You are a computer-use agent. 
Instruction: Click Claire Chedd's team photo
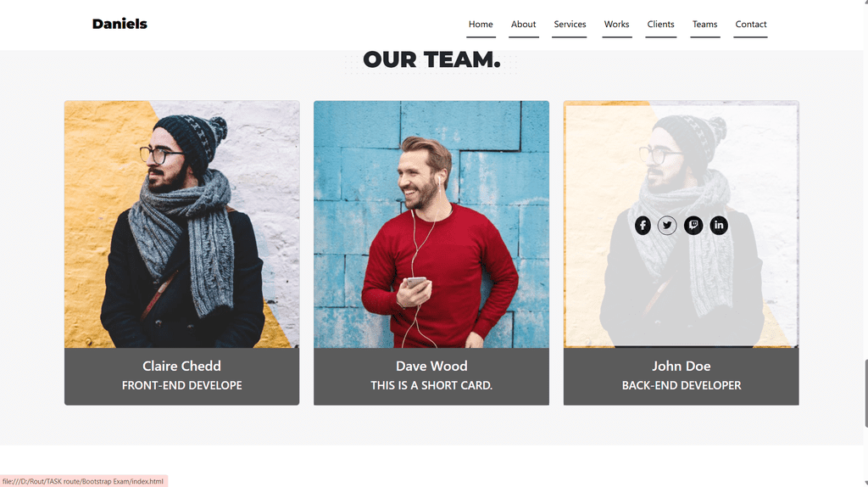click(181, 224)
